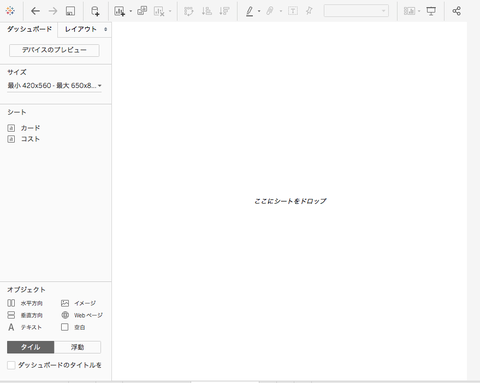Duplicate the sheet icon
Viewport: 480px width, 383px height.
[x=142, y=11]
